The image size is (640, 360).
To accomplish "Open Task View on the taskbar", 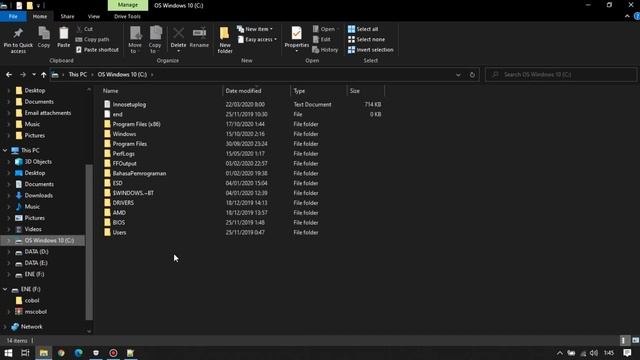I will click(25, 353).
